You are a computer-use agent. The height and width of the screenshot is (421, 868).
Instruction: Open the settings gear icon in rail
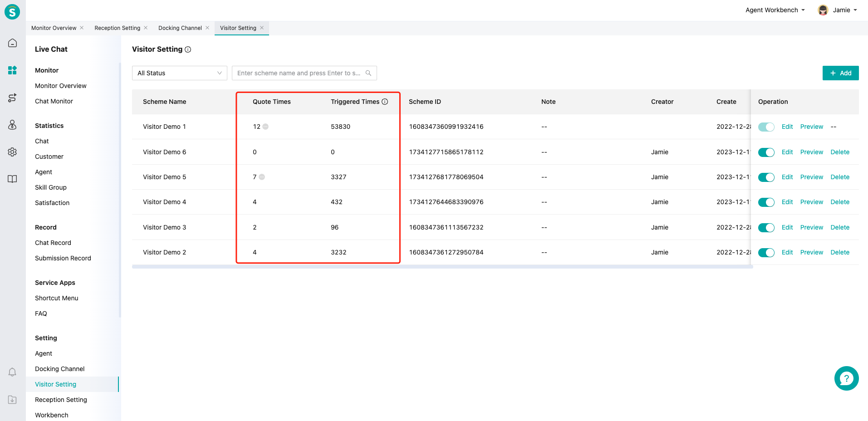[x=12, y=152]
